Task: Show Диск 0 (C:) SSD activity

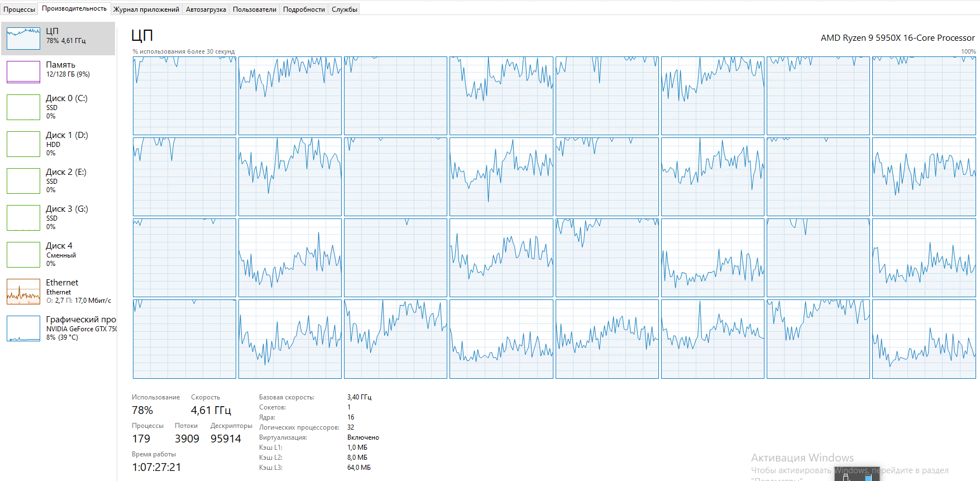Action: click(x=58, y=107)
